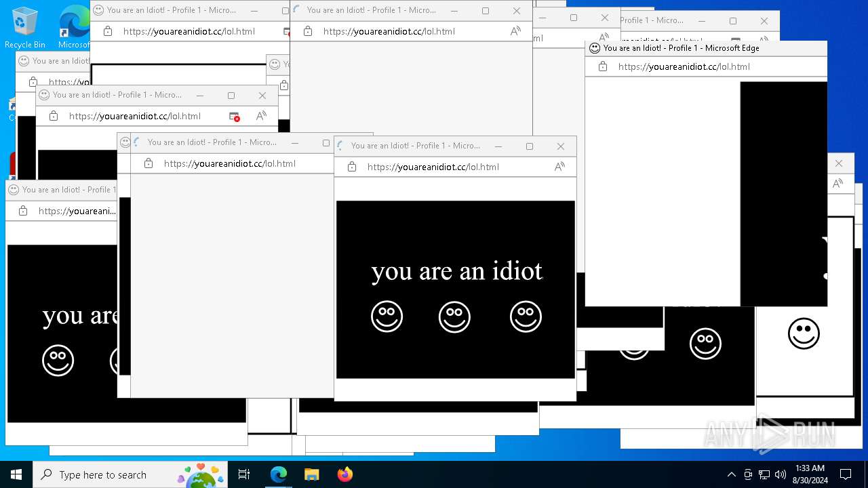The width and height of the screenshot is (868, 488).
Task: Open the notification center icon
Action: pyautogui.click(x=846, y=474)
